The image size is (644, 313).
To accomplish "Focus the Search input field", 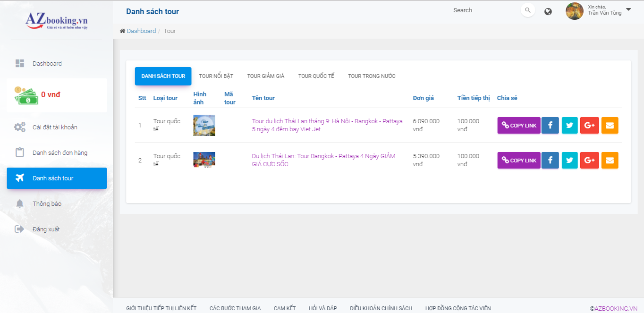I will click(x=482, y=10).
